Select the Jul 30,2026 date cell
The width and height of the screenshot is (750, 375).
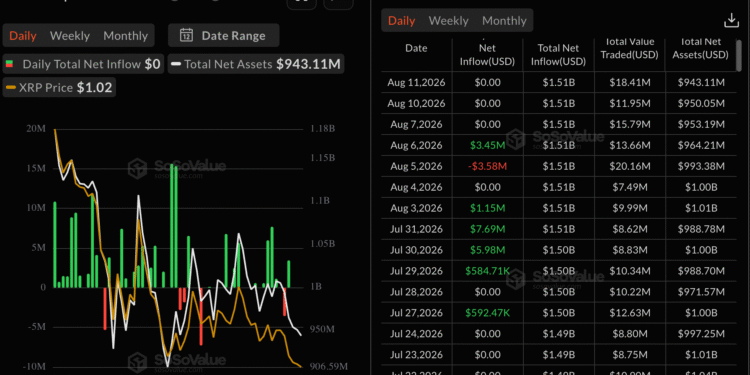click(416, 250)
